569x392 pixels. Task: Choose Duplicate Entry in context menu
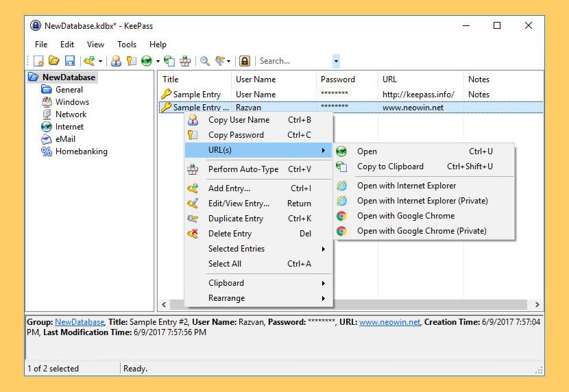[x=258, y=219]
